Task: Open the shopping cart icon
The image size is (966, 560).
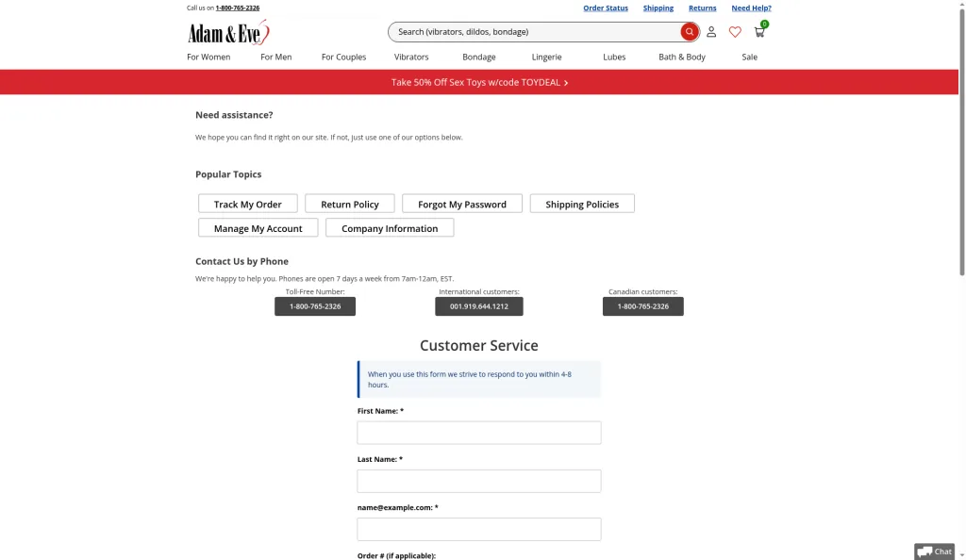Action: [x=759, y=31]
